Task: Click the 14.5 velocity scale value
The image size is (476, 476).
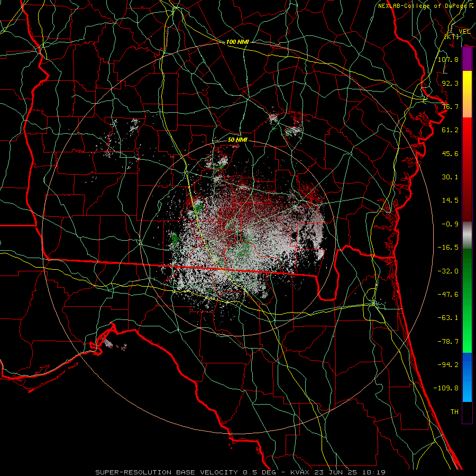Action: pos(450,200)
